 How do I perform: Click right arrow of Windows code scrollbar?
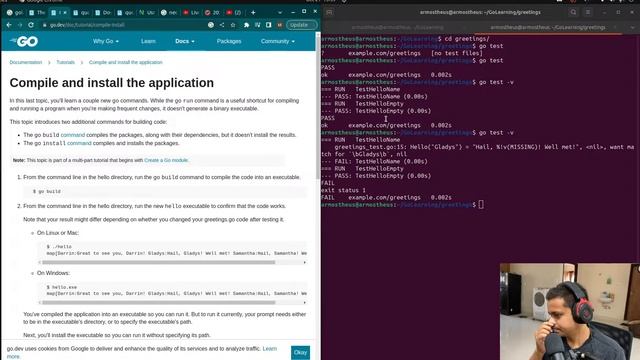[304, 302]
